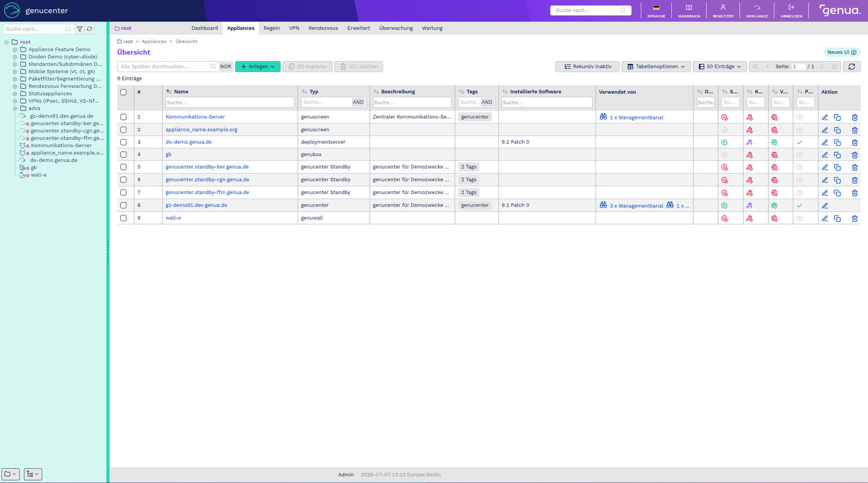Tick the checkbox for the appliance_name.example.org row
The image size is (868, 483).
pyautogui.click(x=123, y=130)
